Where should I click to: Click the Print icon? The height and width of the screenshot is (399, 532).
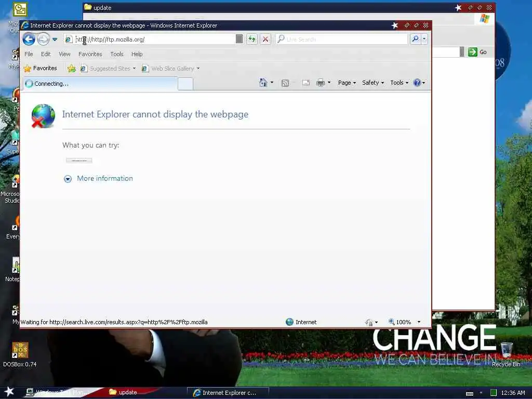coord(320,83)
